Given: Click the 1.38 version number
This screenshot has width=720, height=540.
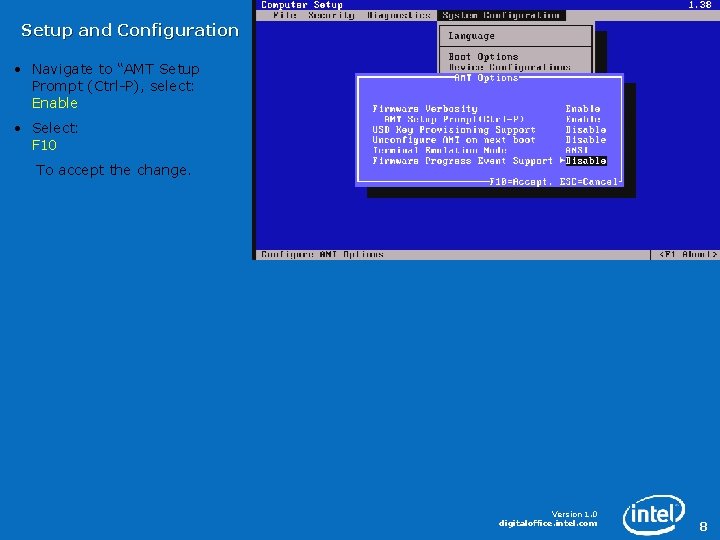Looking at the screenshot, I should pos(700,5).
